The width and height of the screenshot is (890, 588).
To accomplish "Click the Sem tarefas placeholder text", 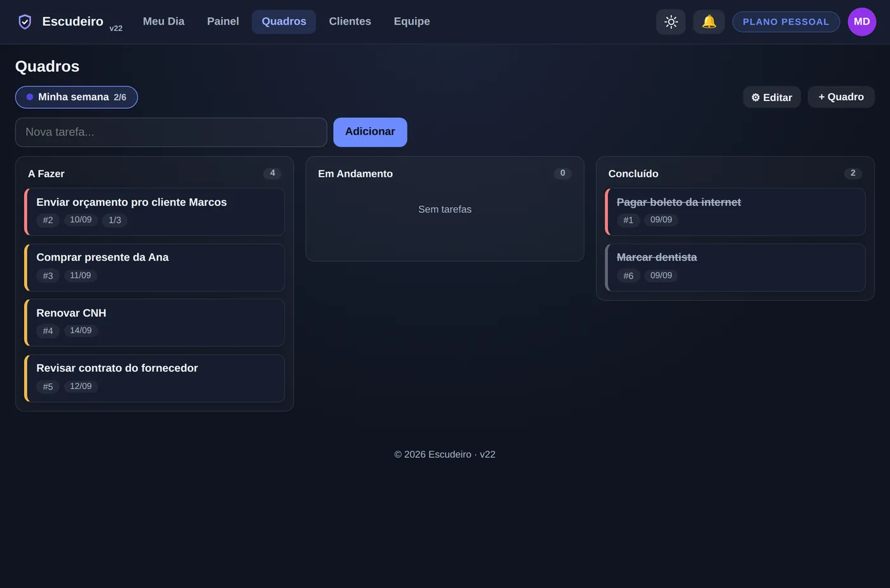I will coord(445,209).
